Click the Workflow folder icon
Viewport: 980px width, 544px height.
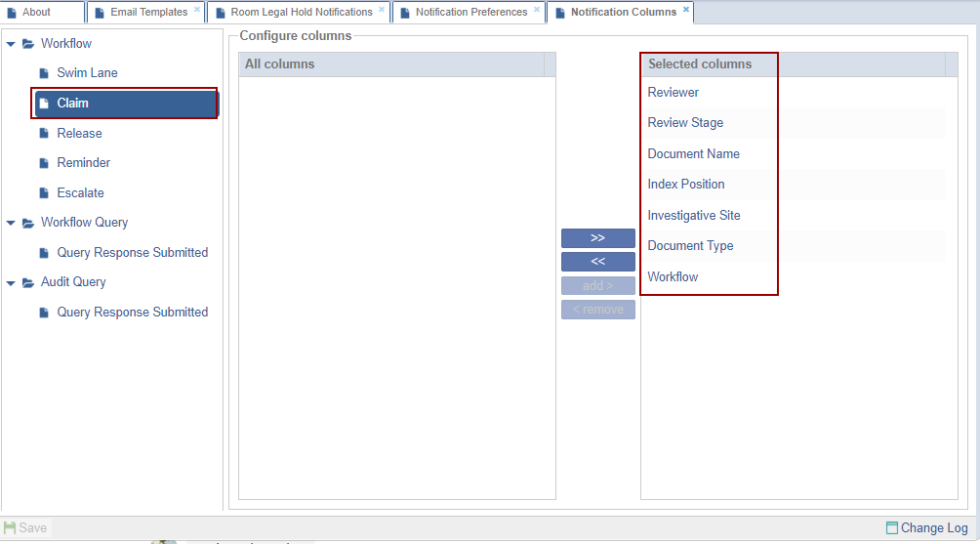tap(28, 44)
